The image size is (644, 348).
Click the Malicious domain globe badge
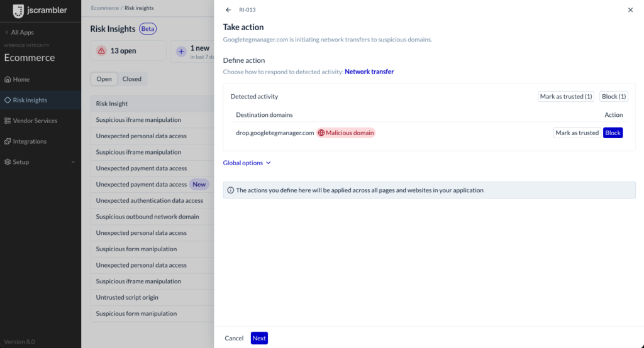click(346, 133)
